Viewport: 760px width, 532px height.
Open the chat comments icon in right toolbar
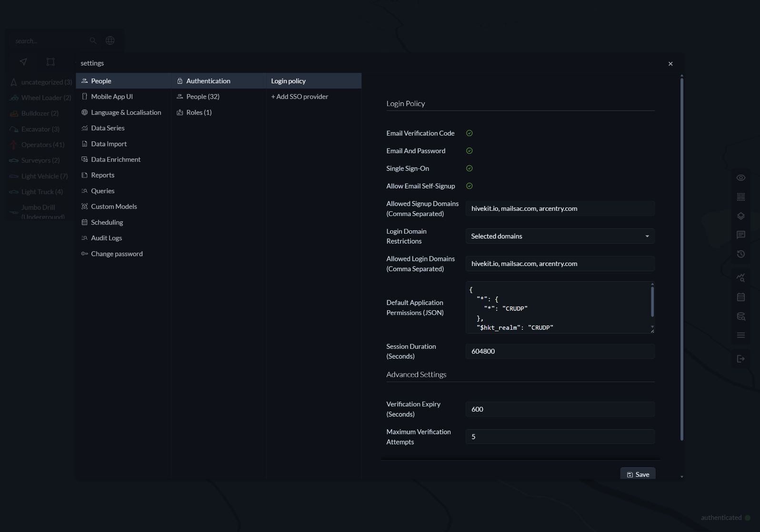coord(741,235)
